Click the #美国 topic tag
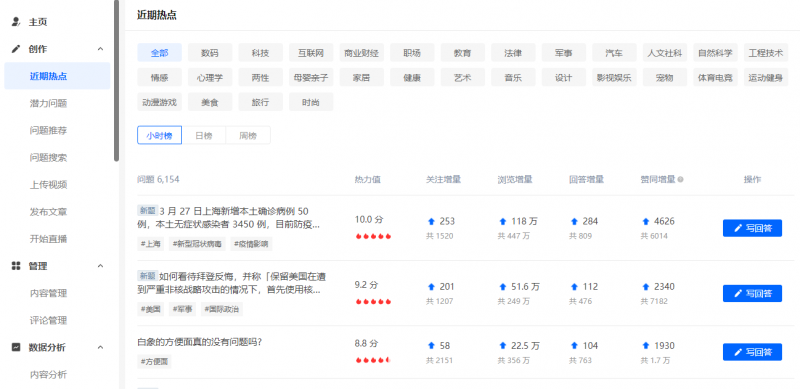The image size is (800, 389). point(151,309)
